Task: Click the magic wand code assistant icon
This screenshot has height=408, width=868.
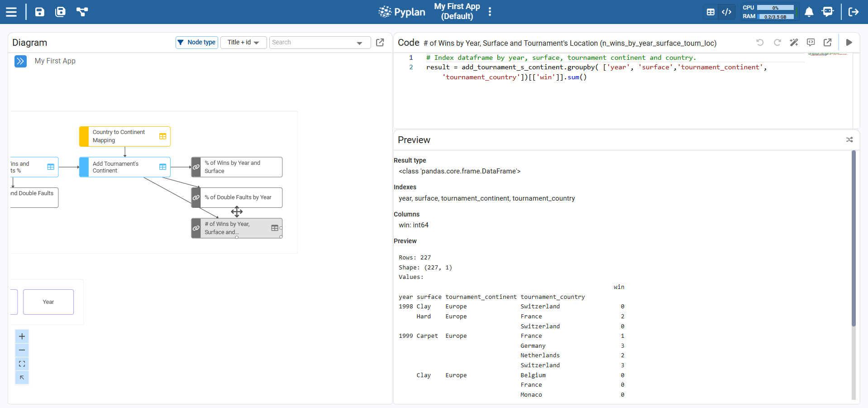Action: (x=794, y=43)
